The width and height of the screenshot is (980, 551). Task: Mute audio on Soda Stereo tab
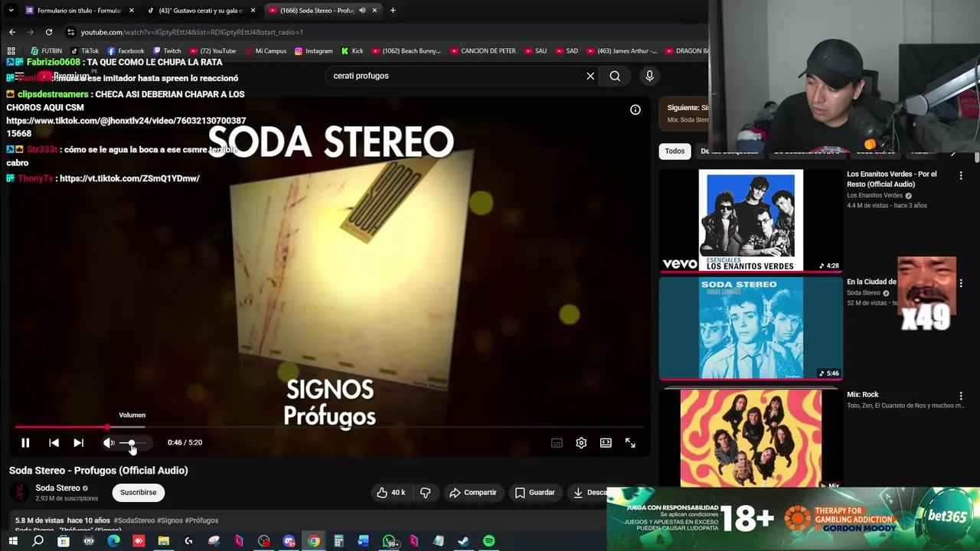point(362,11)
